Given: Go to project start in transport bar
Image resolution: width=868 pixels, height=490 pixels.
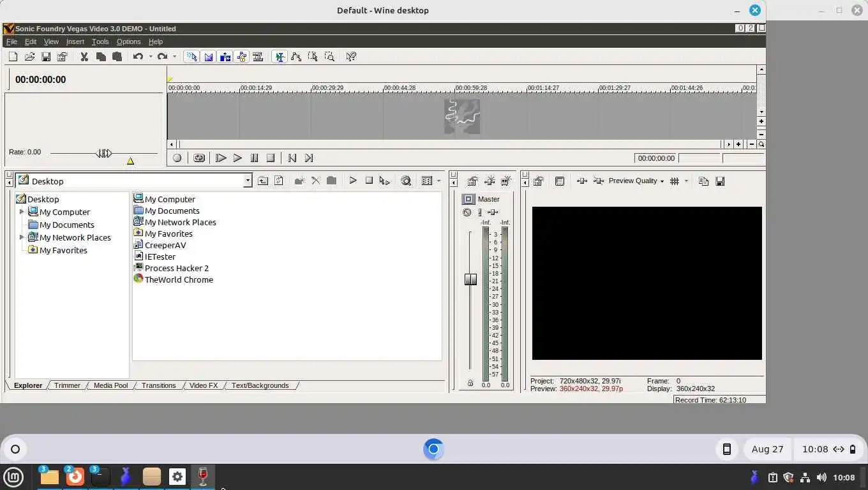Looking at the screenshot, I should [292, 158].
